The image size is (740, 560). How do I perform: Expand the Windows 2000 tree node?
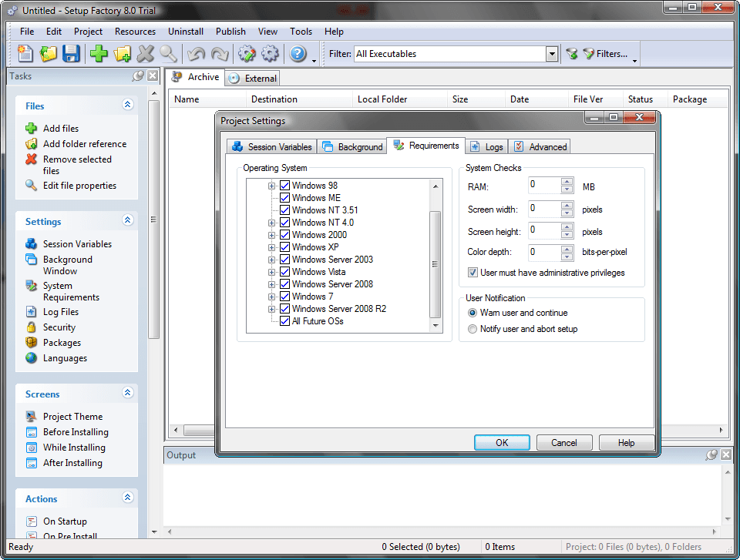[272, 235]
